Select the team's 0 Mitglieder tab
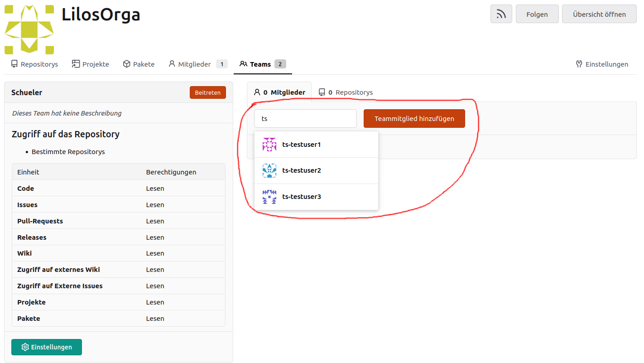This screenshot has height=363, width=644. click(x=279, y=92)
